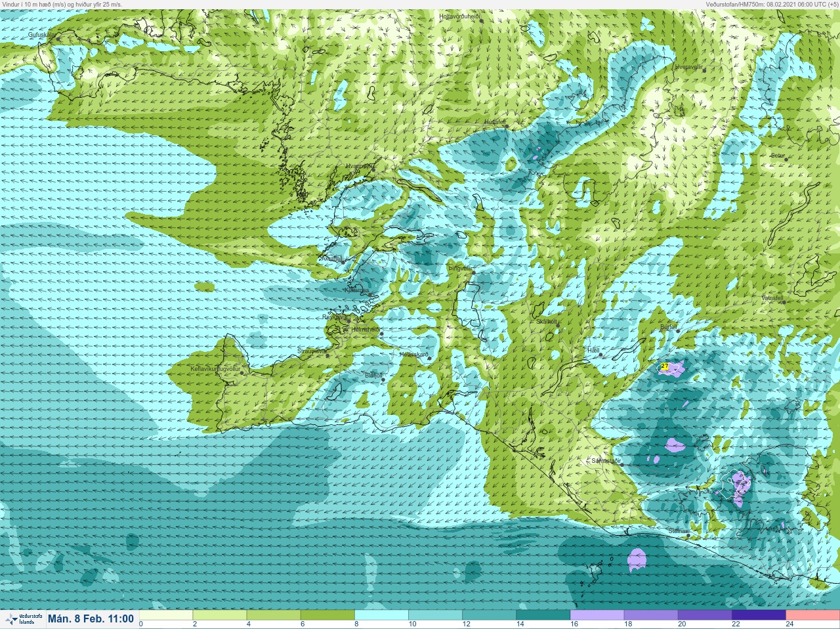Pick the 18–20 m/s legend swatch
The image size is (840, 629).
click(x=650, y=615)
